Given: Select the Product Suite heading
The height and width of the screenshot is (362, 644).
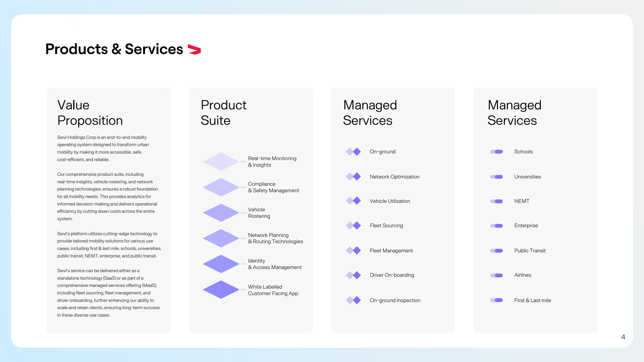Looking at the screenshot, I should 223,113.
